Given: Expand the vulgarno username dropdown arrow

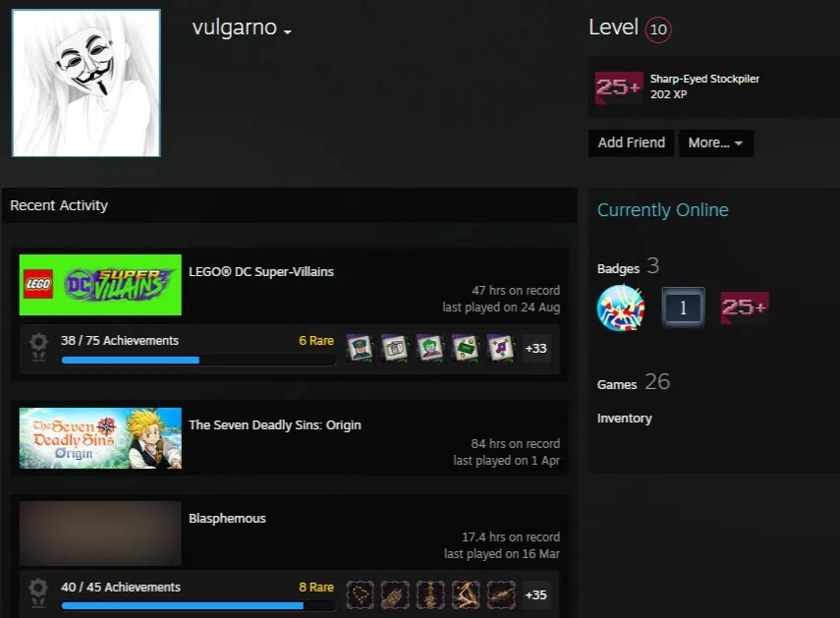Looking at the screenshot, I should tap(288, 32).
